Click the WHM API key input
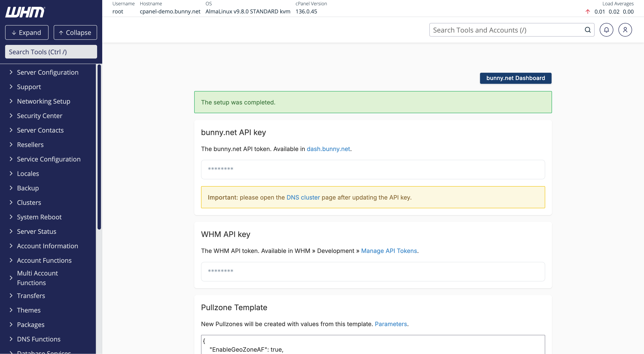The image size is (644, 354). [x=373, y=271]
